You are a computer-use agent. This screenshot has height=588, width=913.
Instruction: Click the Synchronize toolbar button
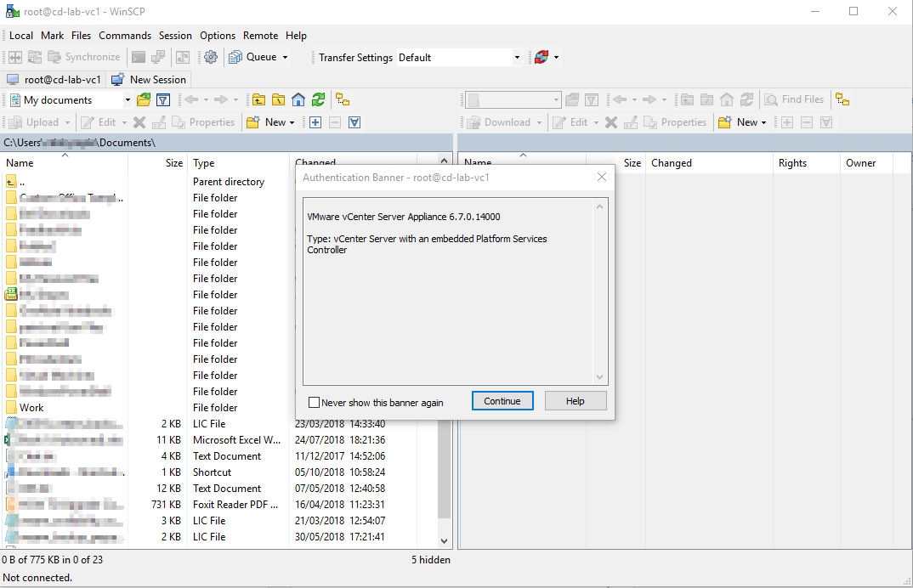(84, 57)
